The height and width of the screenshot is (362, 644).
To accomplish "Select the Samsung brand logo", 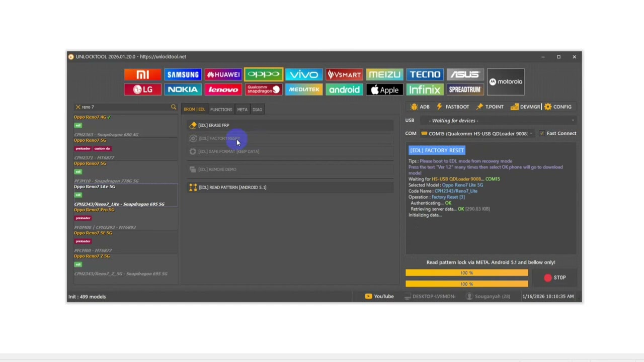I will point(183,74).
